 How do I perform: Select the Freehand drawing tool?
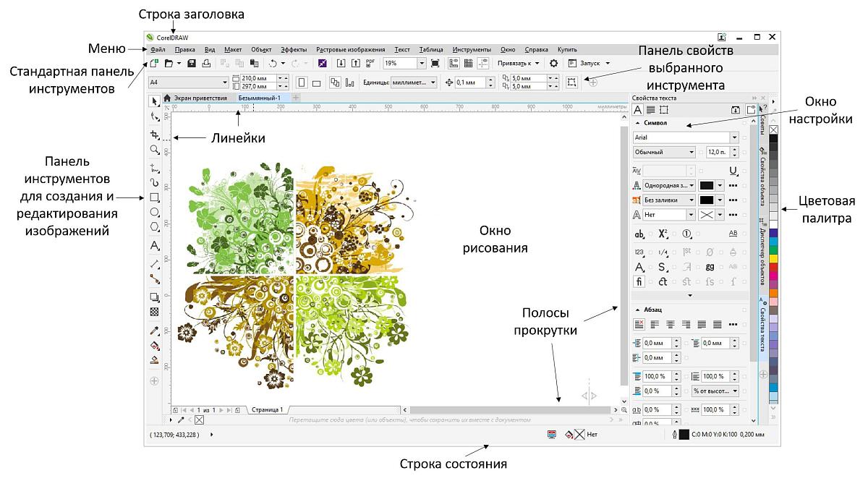[x=154, y=167]
